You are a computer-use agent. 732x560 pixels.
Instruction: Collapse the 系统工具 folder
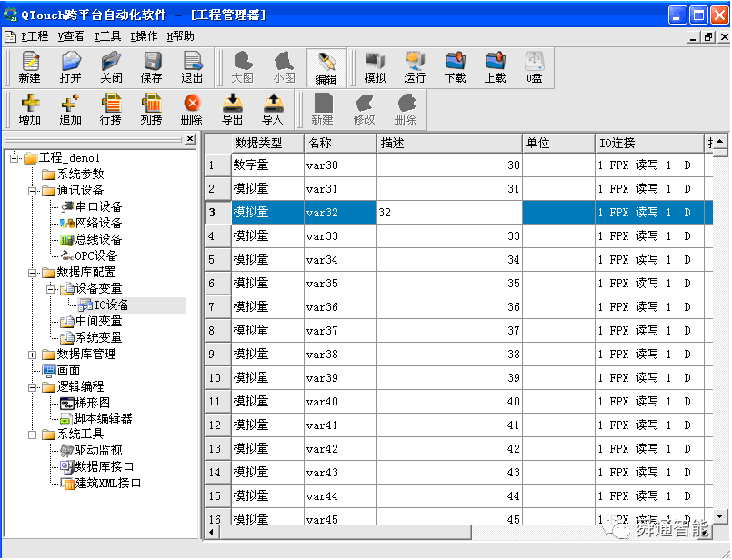coord(32,435)
